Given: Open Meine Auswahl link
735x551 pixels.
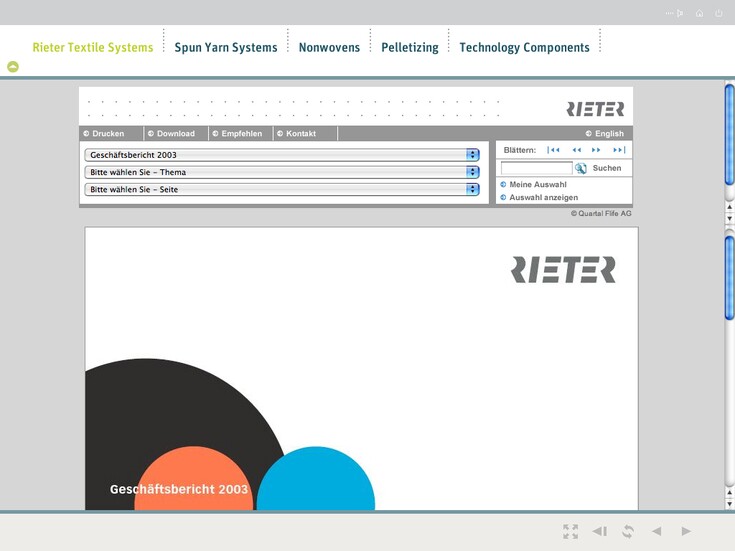Looking at the screenshot, I should click(533, 185).
